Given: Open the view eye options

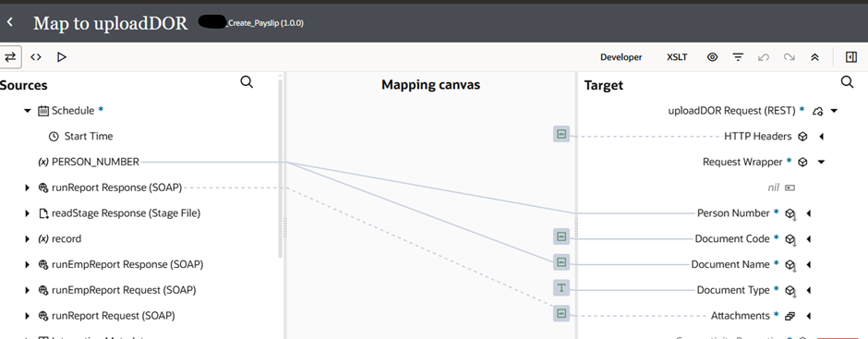Looking at the screenshot, I should click(x=713, y=57).
